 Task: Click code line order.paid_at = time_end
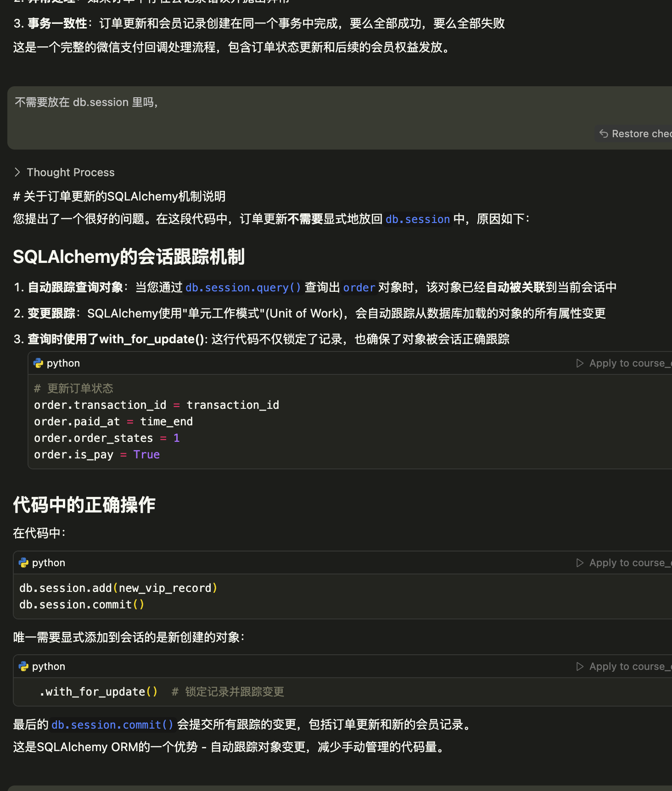click(113, 422)
